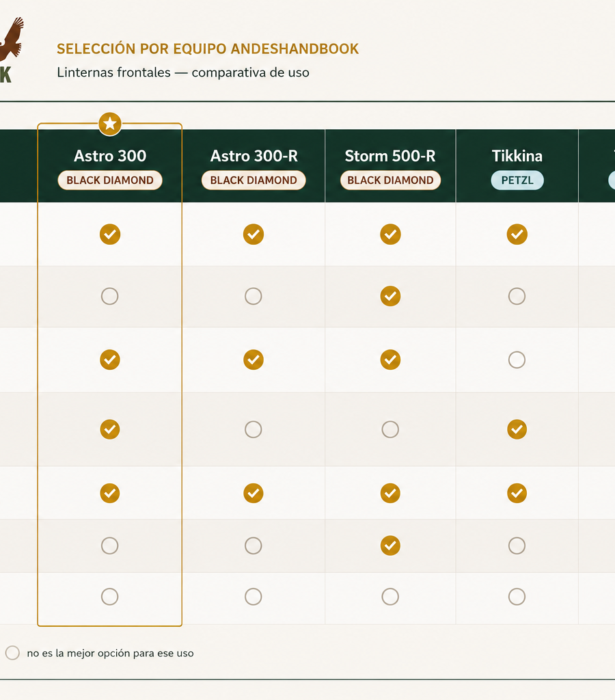Click Tikkina's checkmark in the first row
615x700 pixels.
pos(517,234)
